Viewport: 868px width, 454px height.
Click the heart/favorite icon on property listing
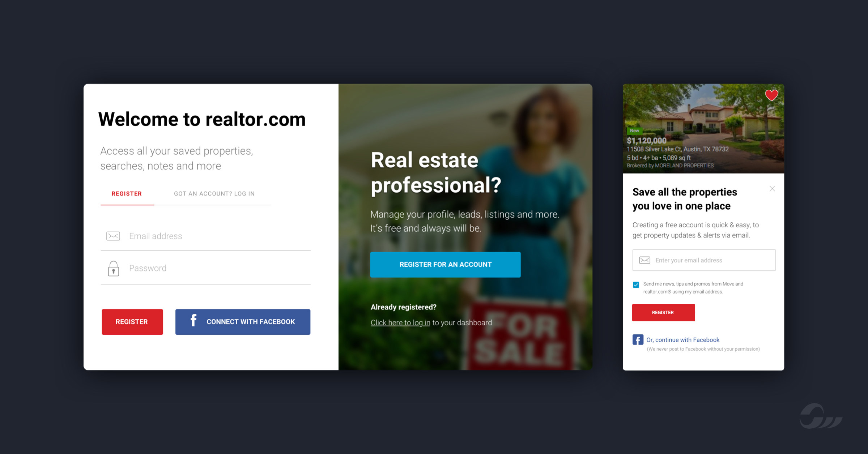[x=773, y=95]
